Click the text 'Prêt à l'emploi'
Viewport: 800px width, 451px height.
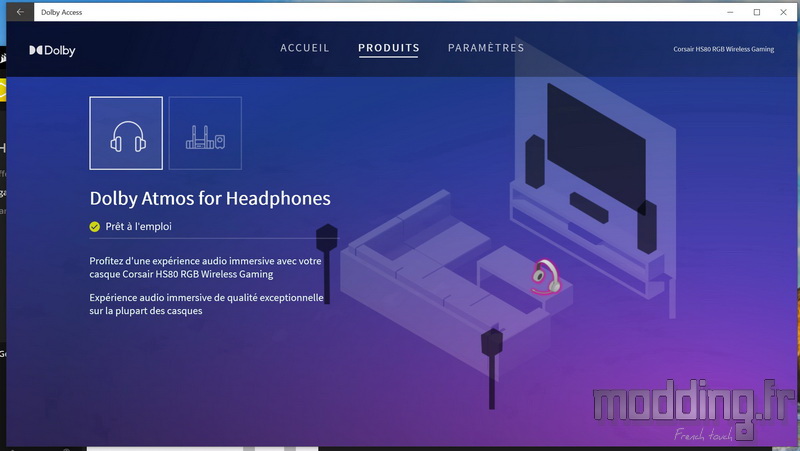pyautogui.click(x=138, y=227)
